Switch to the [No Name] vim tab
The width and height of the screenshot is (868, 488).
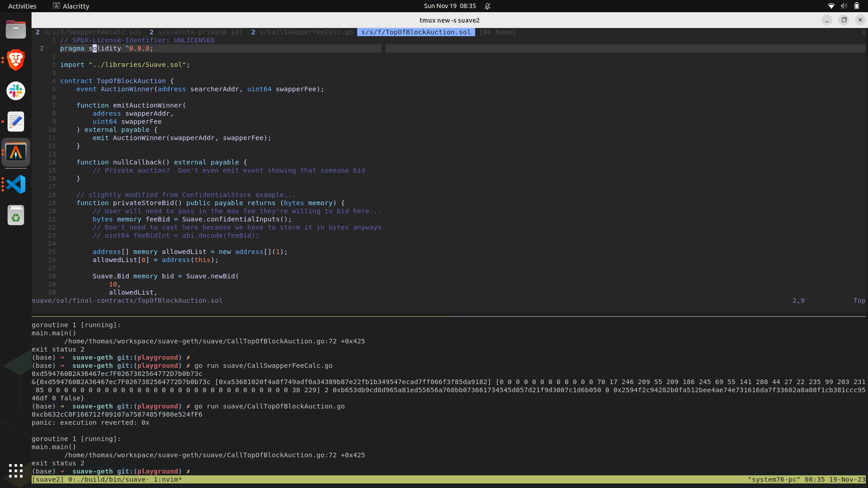[x=497, y=32]
